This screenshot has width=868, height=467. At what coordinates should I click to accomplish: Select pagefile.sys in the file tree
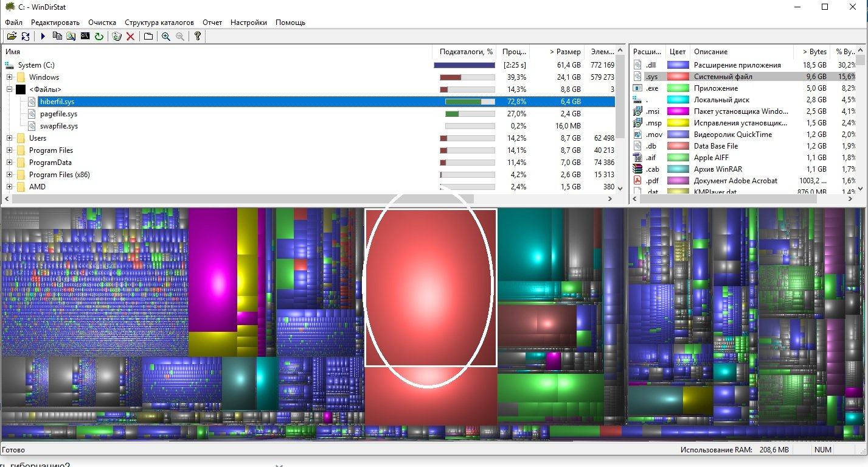(x=58, y=114)
